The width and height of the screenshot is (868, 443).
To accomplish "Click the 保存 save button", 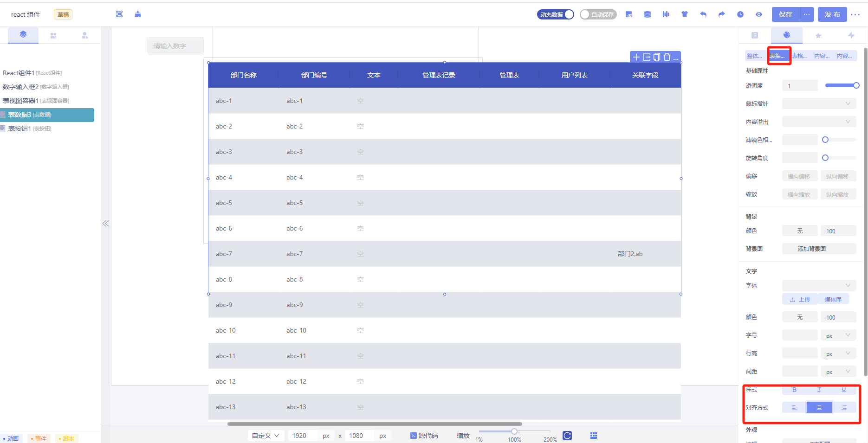I will (x=785, y=14).
